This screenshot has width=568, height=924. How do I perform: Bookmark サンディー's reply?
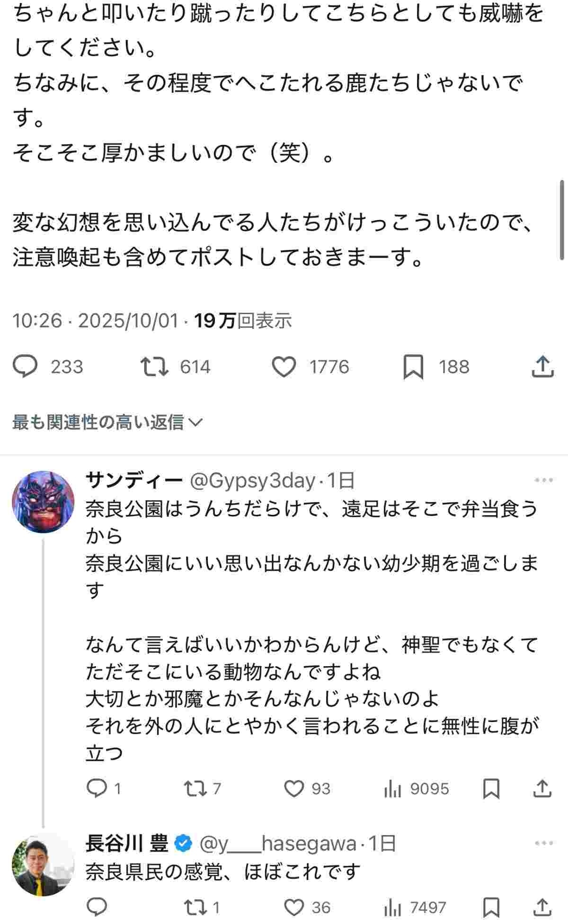click(x=491, y=788)
